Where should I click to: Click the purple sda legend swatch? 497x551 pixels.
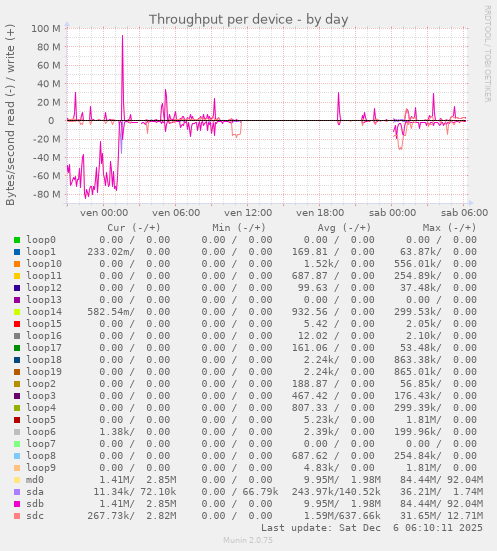tap(17, 492)
